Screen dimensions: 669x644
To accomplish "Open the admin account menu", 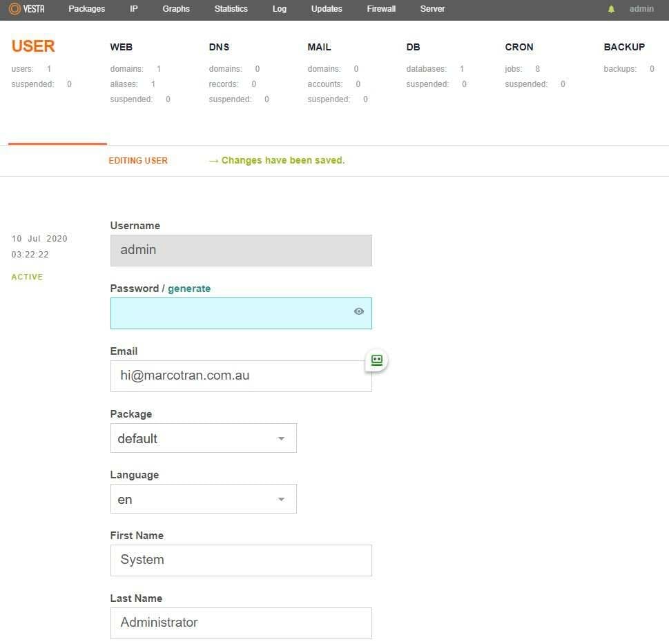I will (641, 9).
